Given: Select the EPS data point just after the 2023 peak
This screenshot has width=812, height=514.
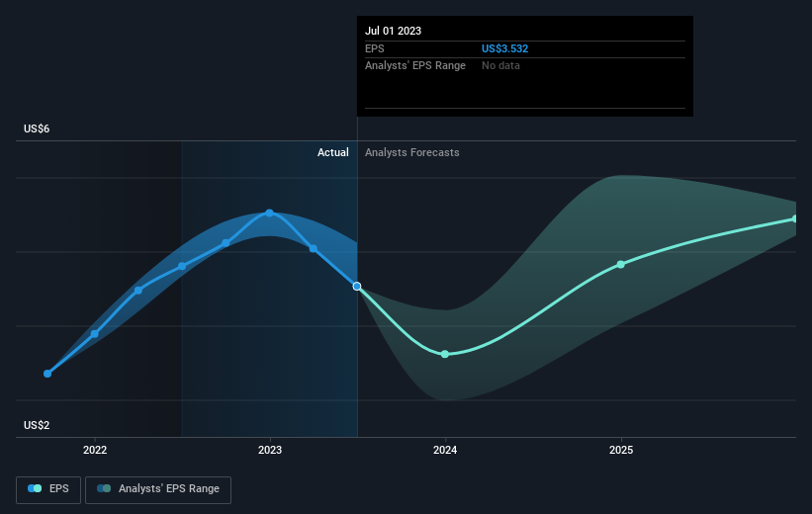Looking at the screenshot, I should pos(314,249).
